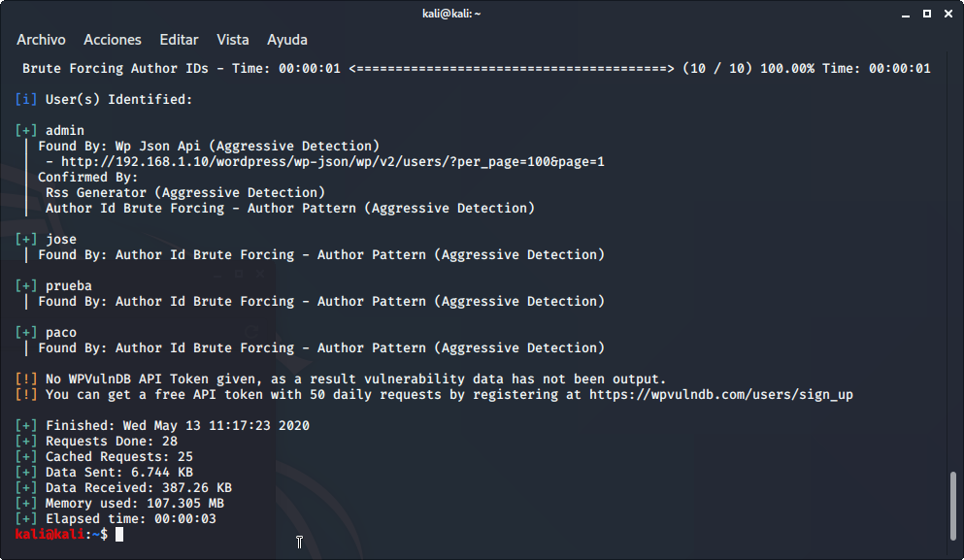Open the wpvulndb.com sign_up link

721,395
